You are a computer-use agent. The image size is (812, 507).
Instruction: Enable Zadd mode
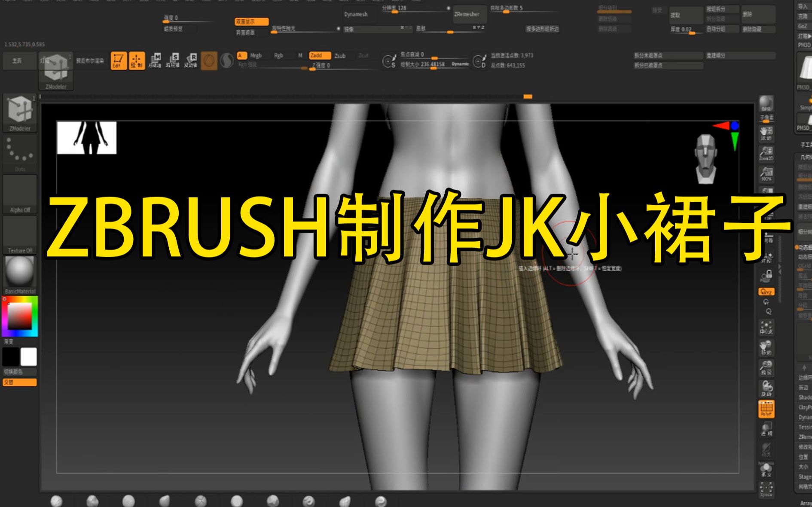coord(320,55)
